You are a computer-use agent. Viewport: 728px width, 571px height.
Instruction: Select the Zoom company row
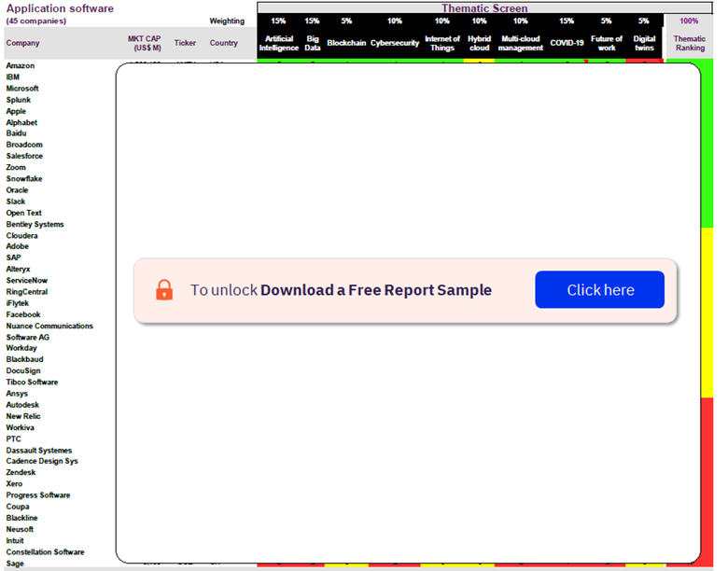16,167
